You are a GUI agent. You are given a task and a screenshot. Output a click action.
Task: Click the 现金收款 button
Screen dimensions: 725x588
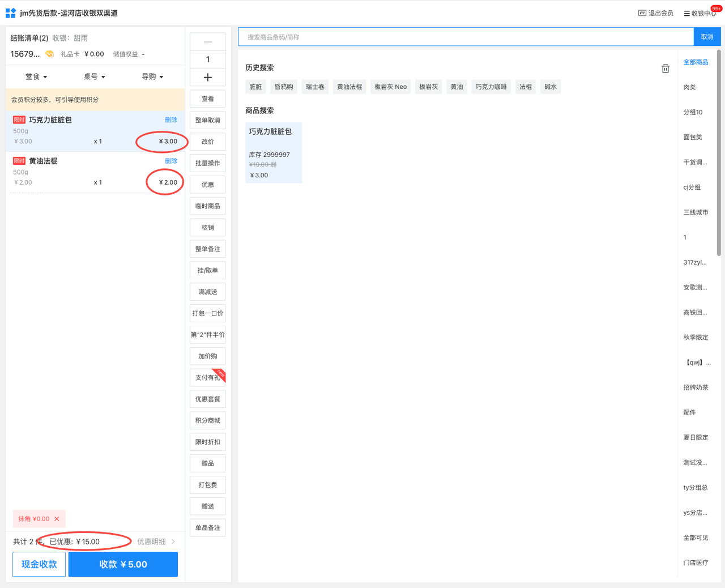39,564
